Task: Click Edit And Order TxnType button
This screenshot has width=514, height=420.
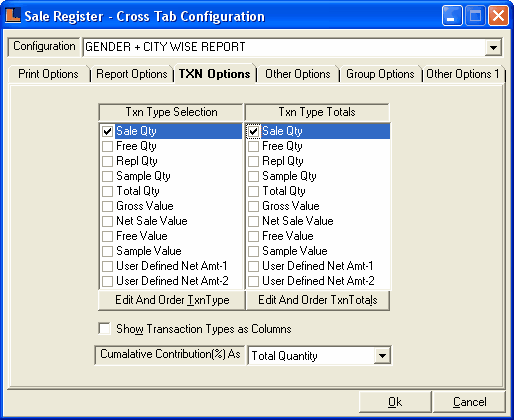Action: click(x=172, y=300)
